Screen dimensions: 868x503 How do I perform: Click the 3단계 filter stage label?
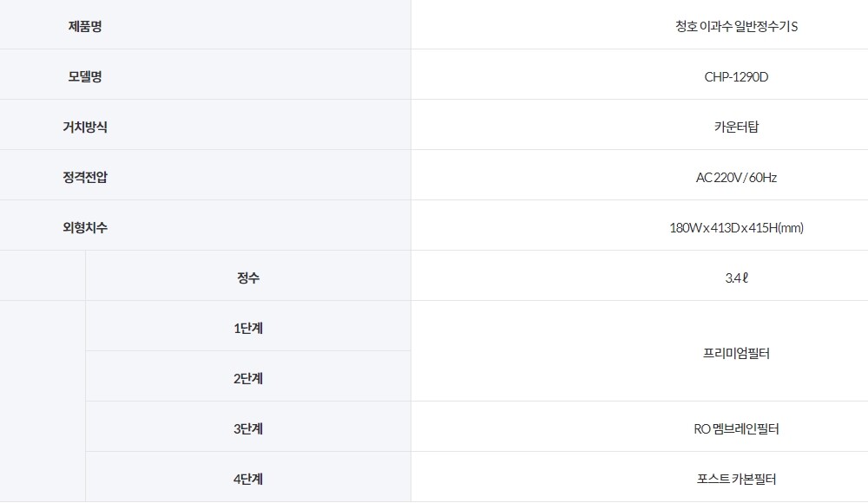click(x=248, y=429)
